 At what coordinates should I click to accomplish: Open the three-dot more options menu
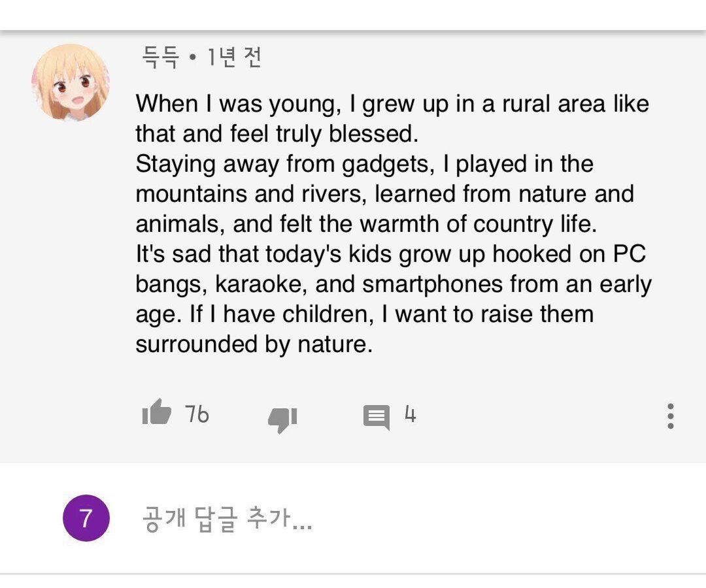tap(670, 416)
